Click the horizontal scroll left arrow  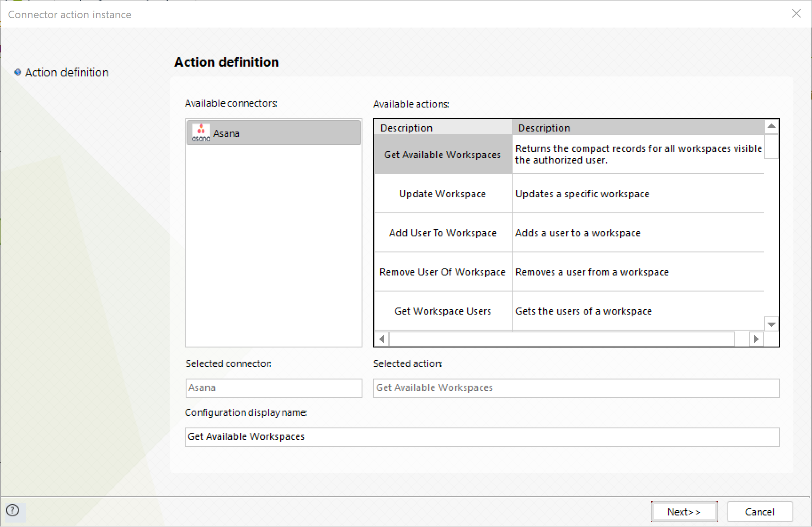pyautogui.click(x=382, y=339)
